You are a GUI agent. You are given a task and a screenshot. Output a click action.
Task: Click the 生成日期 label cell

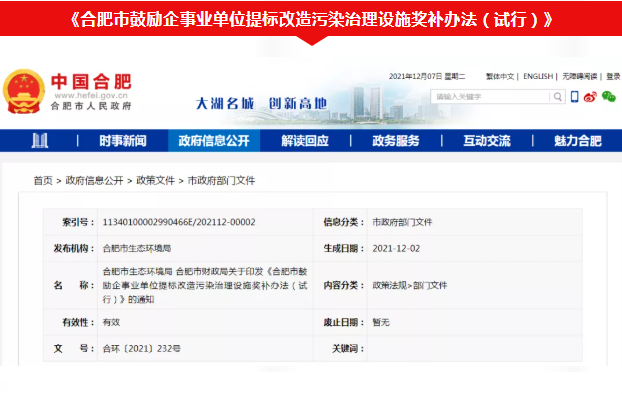pyautogui.click(x=340, y=248)
